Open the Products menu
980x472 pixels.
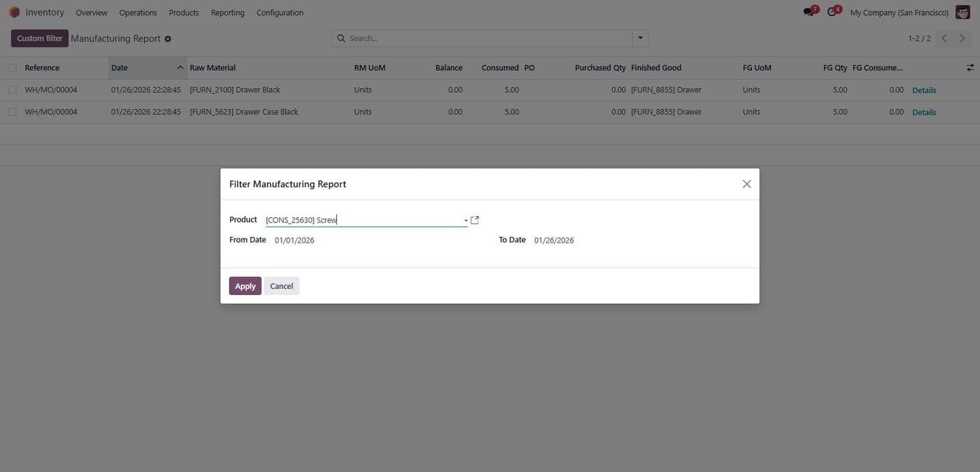pos(184,13)
